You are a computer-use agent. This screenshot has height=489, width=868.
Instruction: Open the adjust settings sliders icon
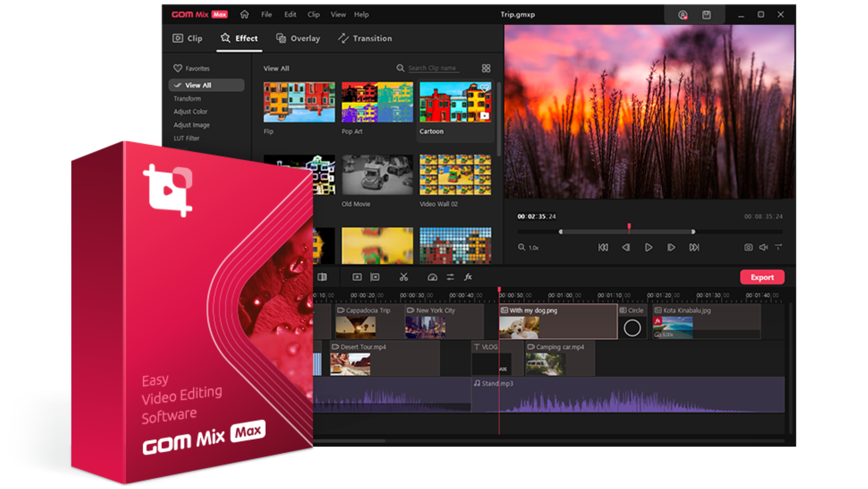point(450,277)
